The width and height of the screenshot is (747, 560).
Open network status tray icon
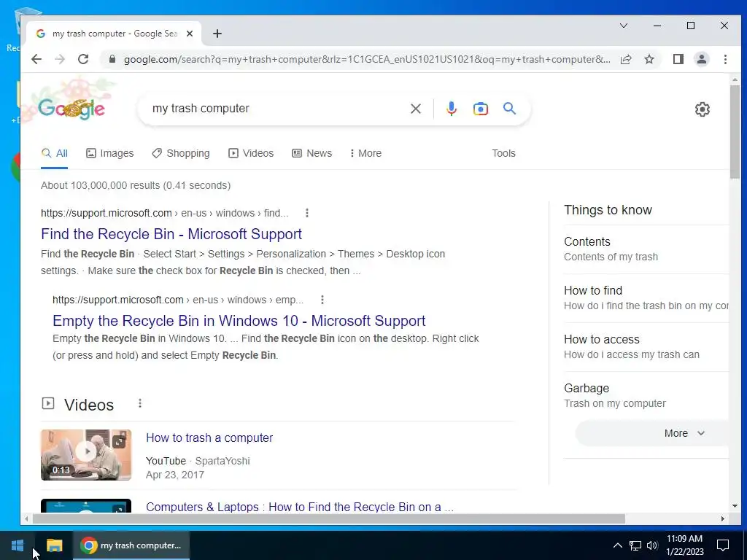(x=635, y=545)
